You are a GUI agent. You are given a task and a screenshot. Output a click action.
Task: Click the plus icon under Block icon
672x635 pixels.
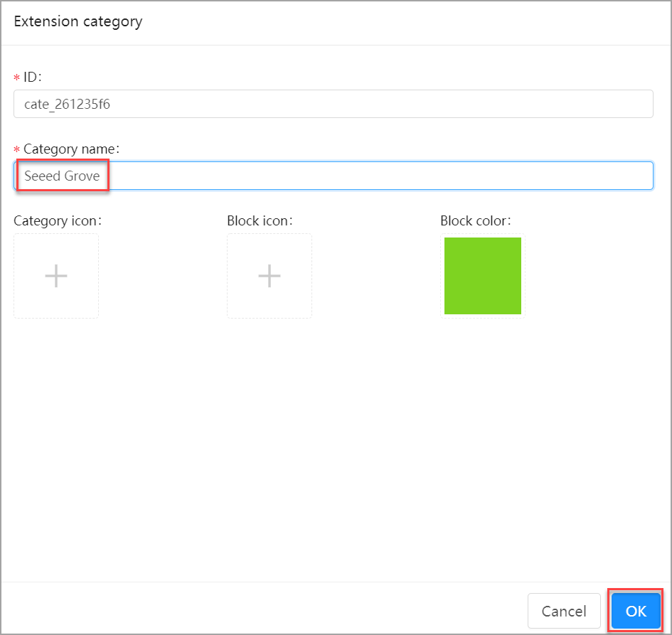(270, 276)
